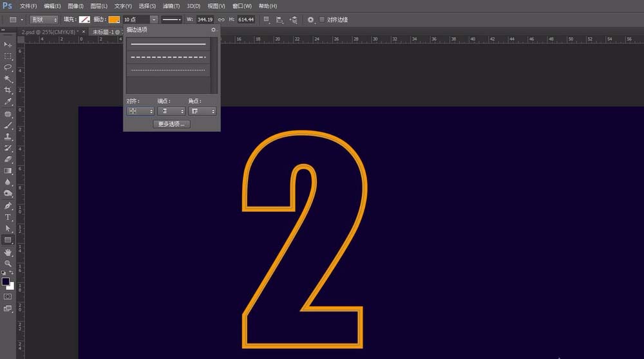644x359 pixels.
Task: Select the Crop tool
Action: [x=8, y=90]
